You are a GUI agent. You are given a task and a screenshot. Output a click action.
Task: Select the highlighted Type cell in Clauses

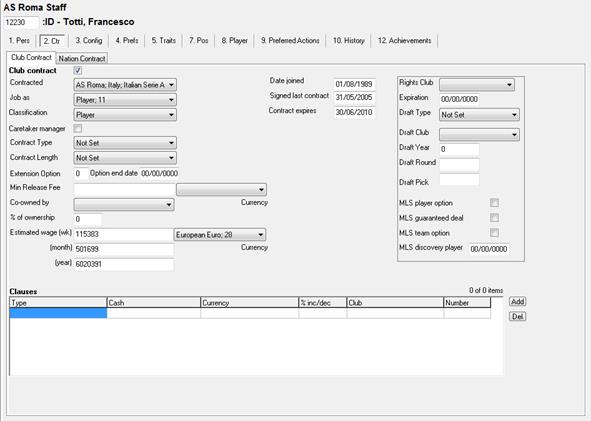pyautogui.click(x=58, y=313)
